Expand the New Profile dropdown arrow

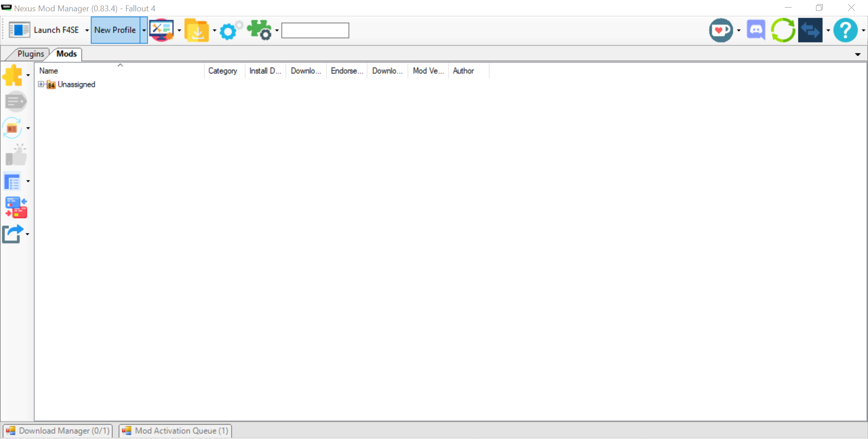(x=144, y=30)
